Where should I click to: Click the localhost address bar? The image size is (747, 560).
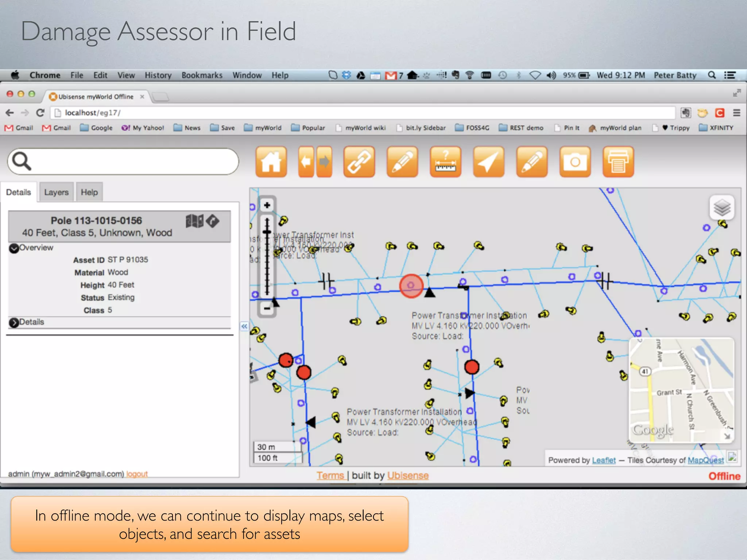(x=363, y=113)
